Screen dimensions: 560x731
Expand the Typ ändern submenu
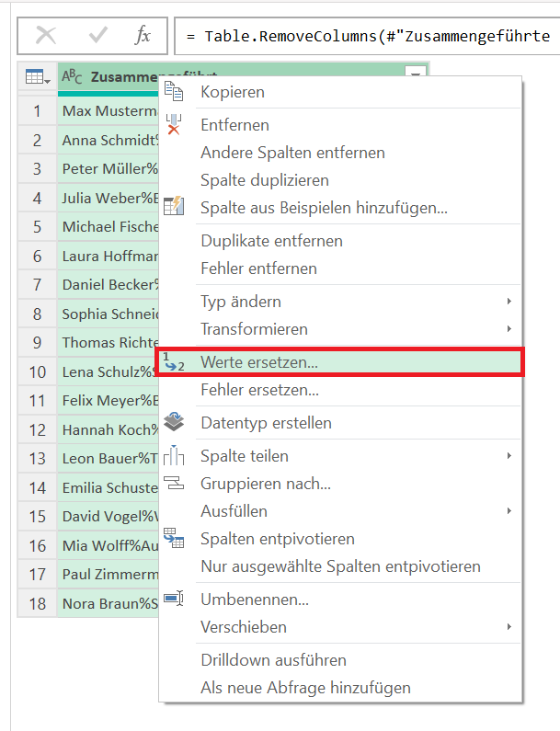[x=509, y=302]
